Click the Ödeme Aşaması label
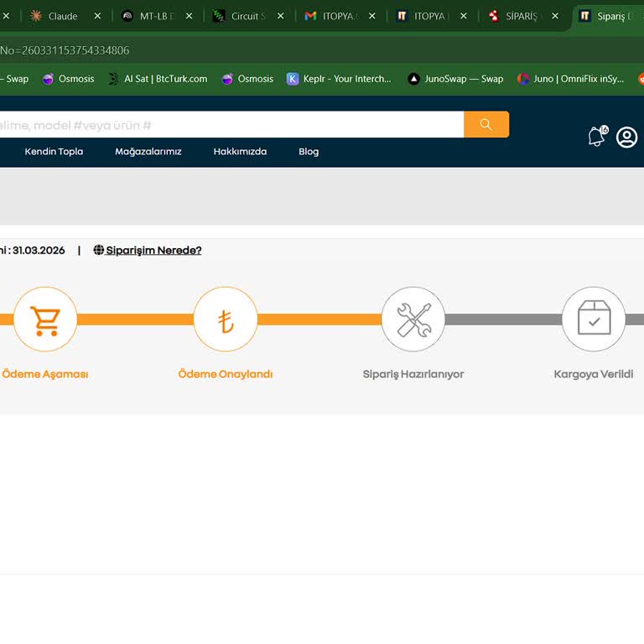644x644 pixels. click(45, 375)
